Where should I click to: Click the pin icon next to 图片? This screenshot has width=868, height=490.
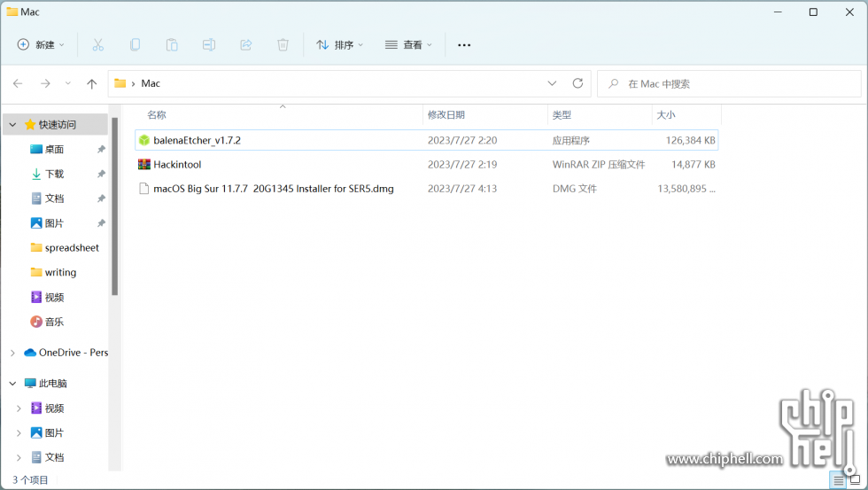[x=101, y=223]
